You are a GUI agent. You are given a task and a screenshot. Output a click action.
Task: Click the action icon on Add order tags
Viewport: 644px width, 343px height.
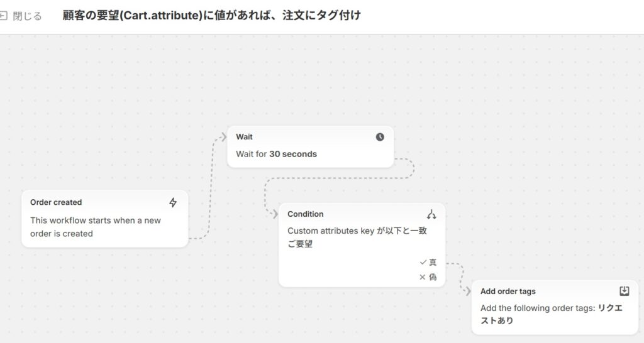(624, 291)
